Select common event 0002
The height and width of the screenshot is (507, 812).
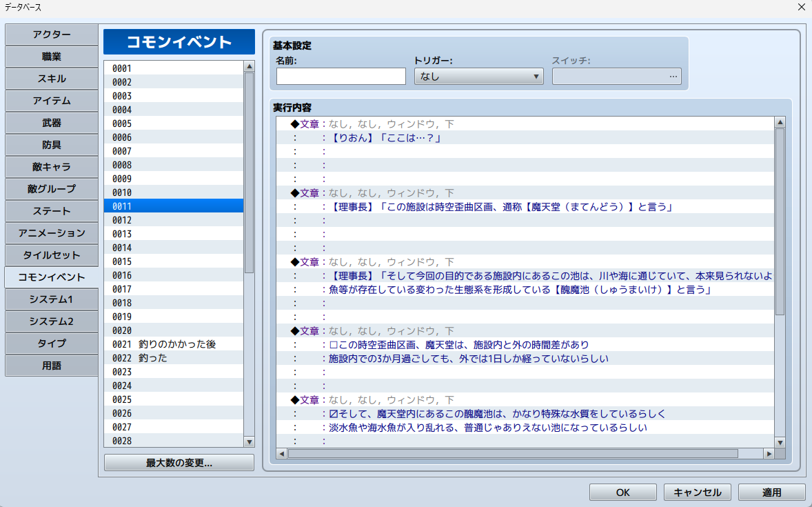point(174,82)
